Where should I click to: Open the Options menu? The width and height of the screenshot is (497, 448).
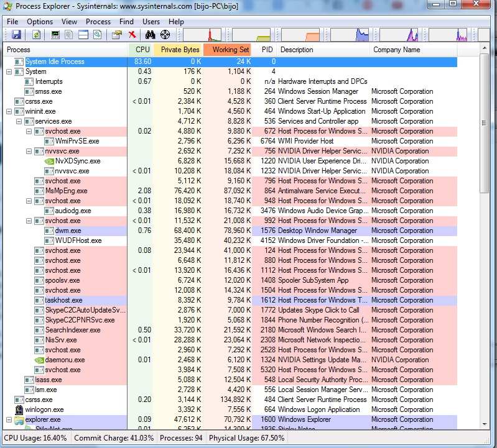point(40,22)
